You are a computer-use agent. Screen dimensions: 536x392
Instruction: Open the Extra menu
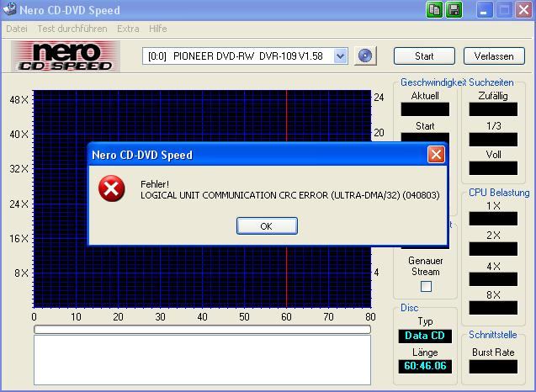(x=128, y=29)
